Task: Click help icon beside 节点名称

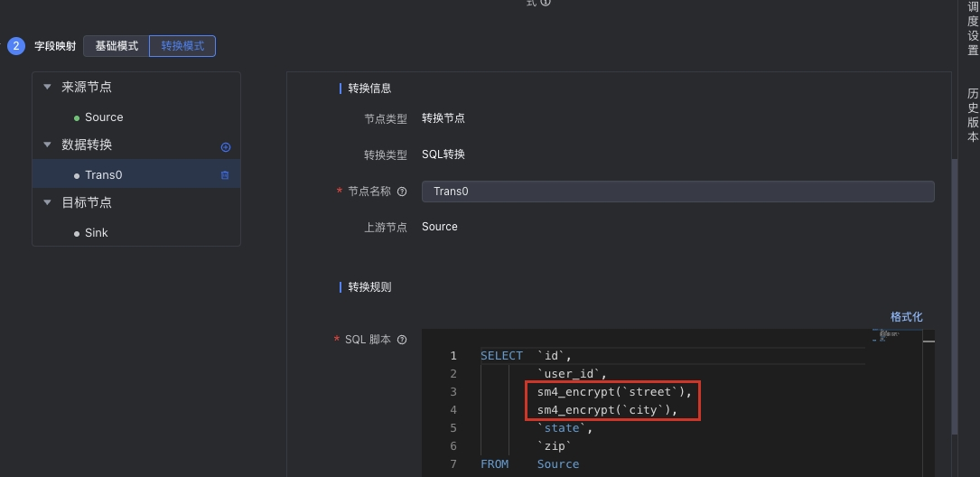Action: [402, 192]
